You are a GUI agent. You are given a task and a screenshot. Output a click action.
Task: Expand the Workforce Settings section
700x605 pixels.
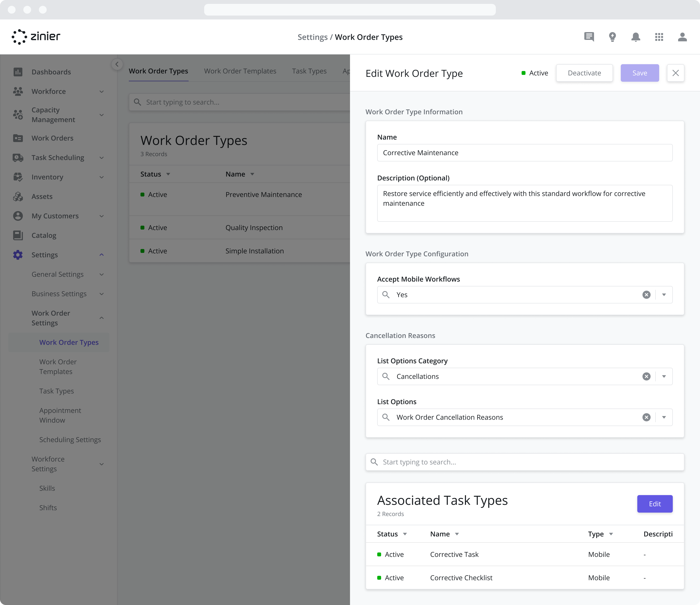coord(102,464)
